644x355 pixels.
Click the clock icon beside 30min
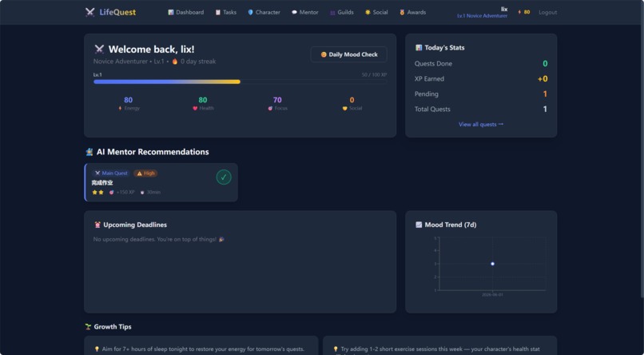click(142, 192)
